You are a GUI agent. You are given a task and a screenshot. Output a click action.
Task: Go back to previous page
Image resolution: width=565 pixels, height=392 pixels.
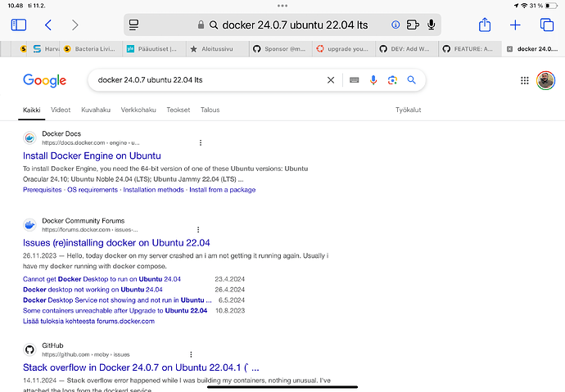(48, 25)
